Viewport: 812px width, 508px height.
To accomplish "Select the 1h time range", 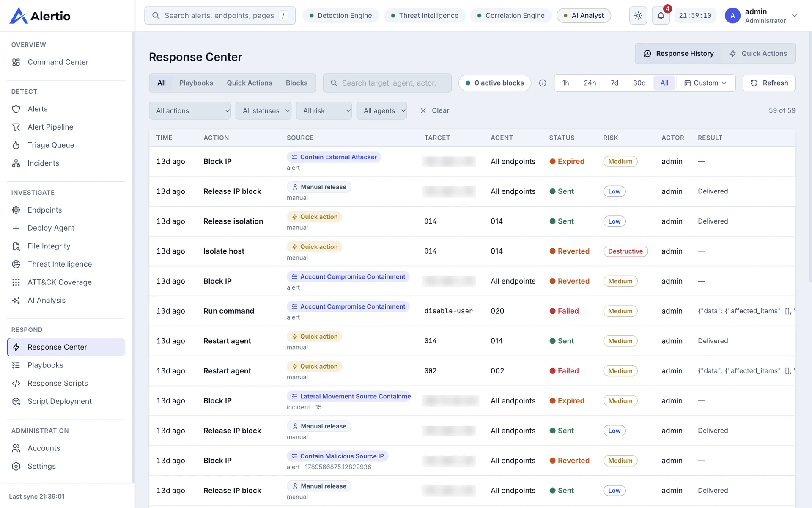I will coord(565,83).
